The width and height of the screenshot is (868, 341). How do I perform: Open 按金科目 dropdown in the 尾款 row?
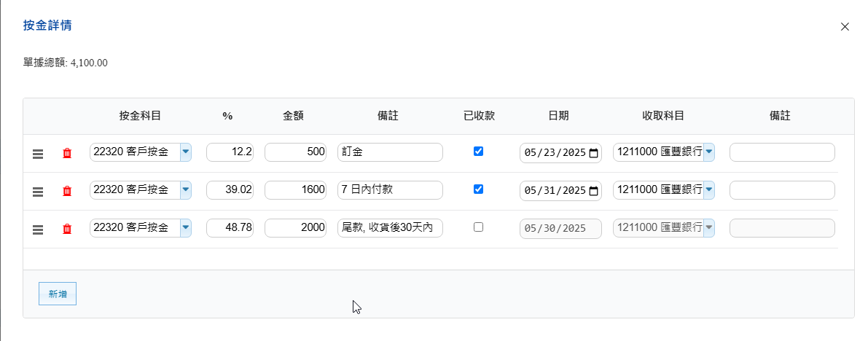pos(185,228)
